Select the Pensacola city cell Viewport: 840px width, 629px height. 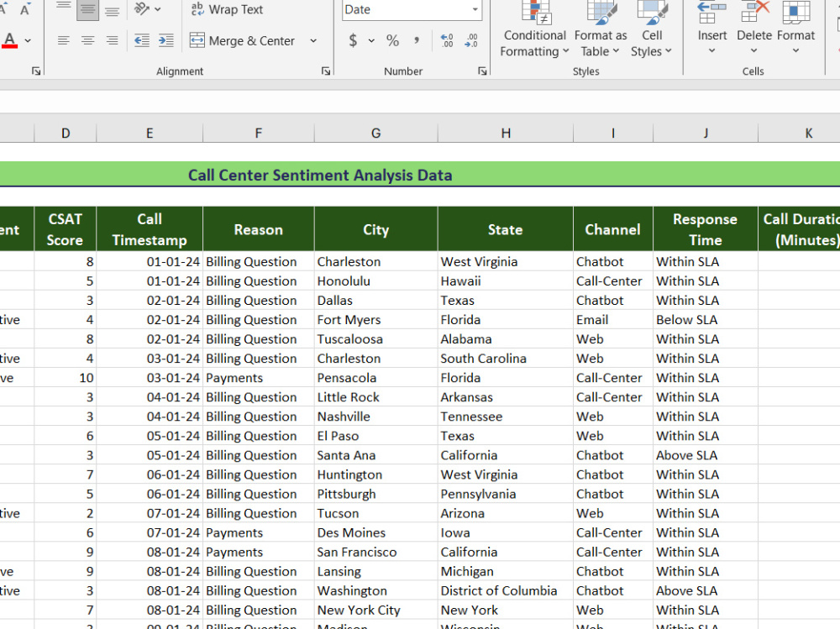(376, 378)
